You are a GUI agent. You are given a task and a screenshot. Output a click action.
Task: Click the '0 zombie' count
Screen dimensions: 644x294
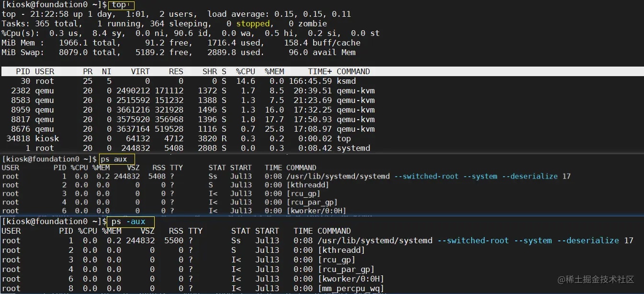point(308,23)
